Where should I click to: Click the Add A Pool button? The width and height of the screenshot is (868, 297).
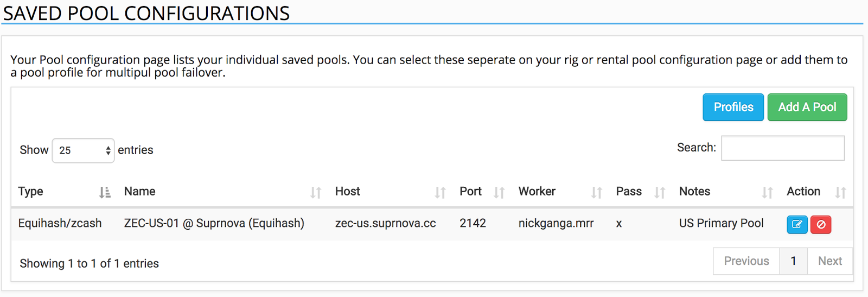point(807,107)
